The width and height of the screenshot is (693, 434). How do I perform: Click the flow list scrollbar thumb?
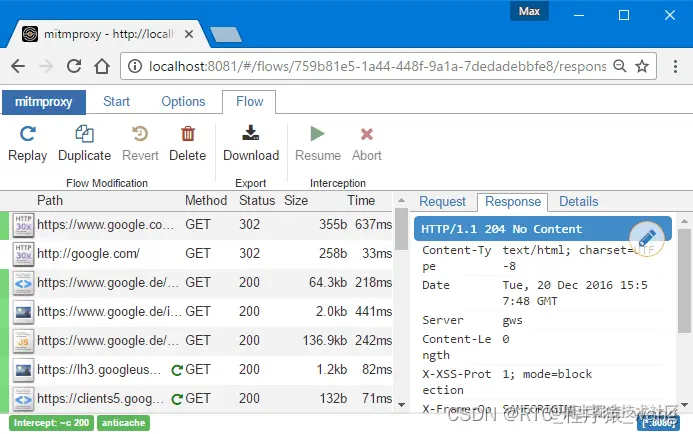(401, 229)
